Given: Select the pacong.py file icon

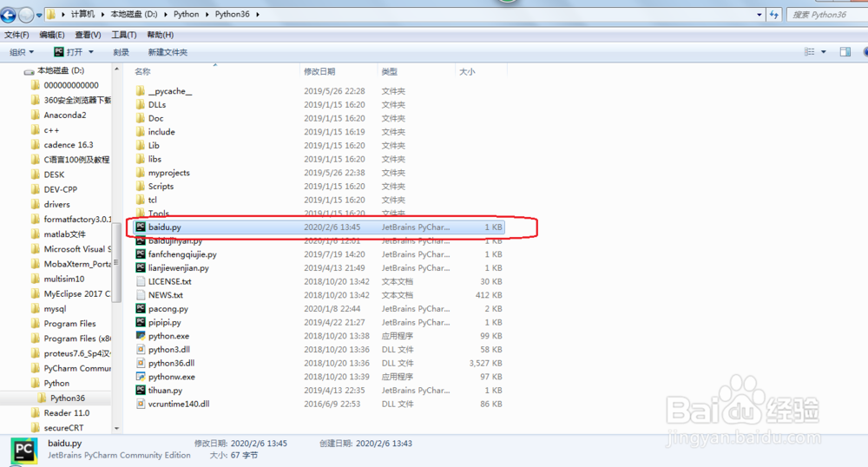Looking at the screenshot, I should (141, 308).
